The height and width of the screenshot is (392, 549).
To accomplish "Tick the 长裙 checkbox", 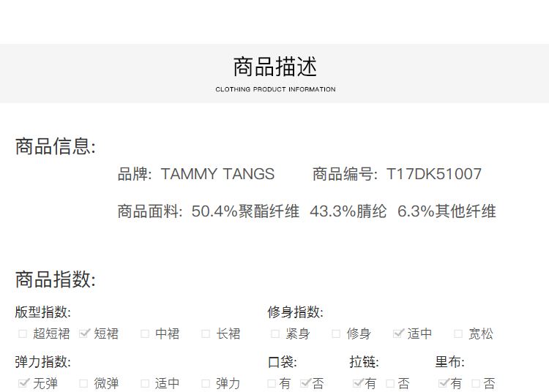I will pyautogui.click(x=206, y=333).
